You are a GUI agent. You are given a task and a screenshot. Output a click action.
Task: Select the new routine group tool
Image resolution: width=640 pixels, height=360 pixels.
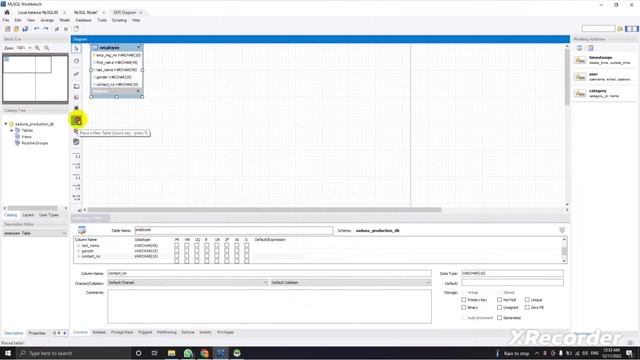click(x=76, y=142)
